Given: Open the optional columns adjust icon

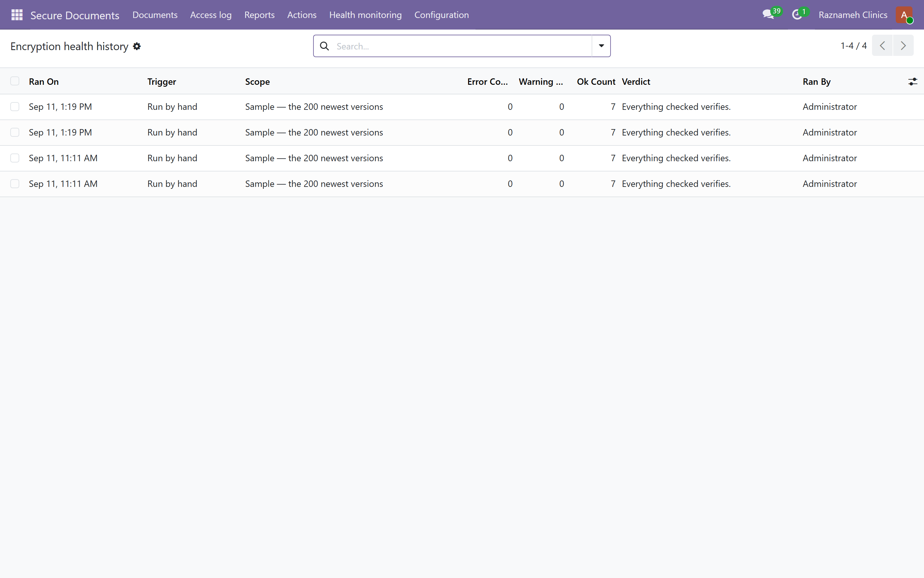Looking at the screenshot, I should (x=912, y=82).
